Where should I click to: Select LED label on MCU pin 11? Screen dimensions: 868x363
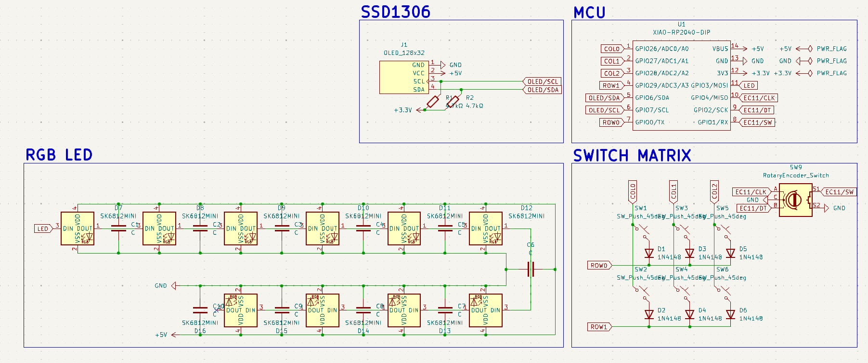pyautogui.click(x=749, y=85)
